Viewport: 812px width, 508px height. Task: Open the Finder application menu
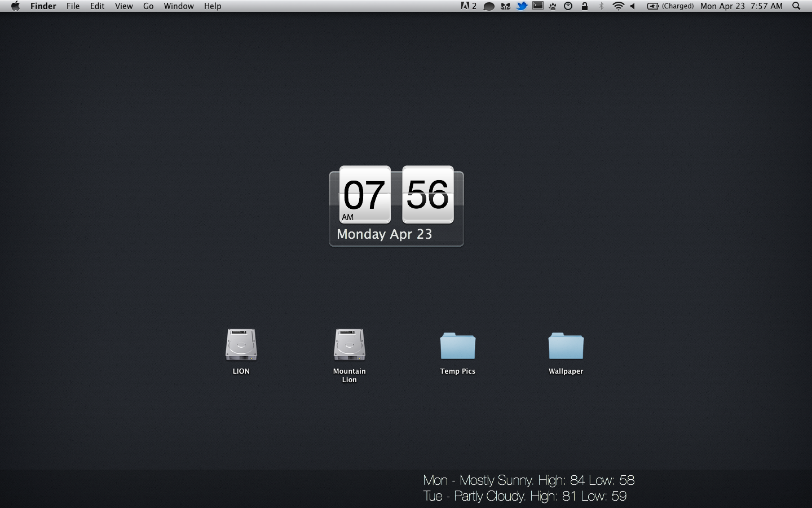pyautogui.click(x=43, y=6)
